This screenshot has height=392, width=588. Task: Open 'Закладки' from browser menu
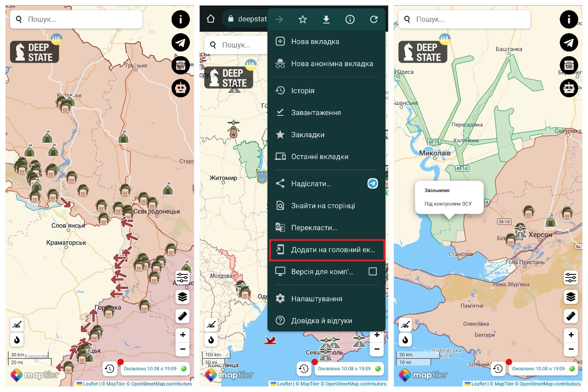click(327, 135)
